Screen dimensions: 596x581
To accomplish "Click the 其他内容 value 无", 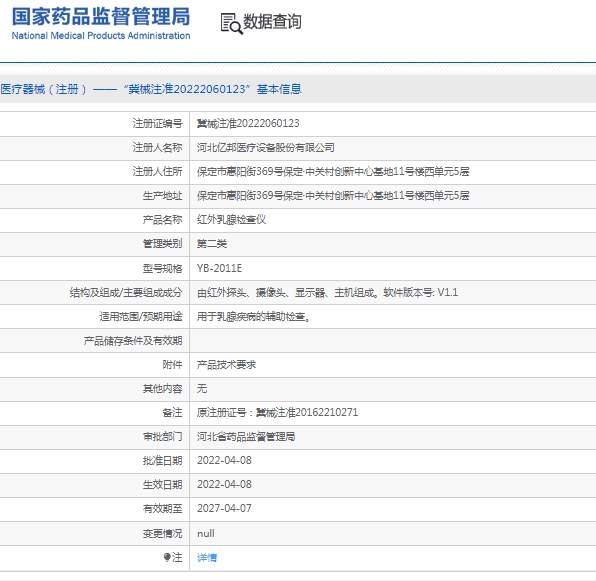I will 202,388.
